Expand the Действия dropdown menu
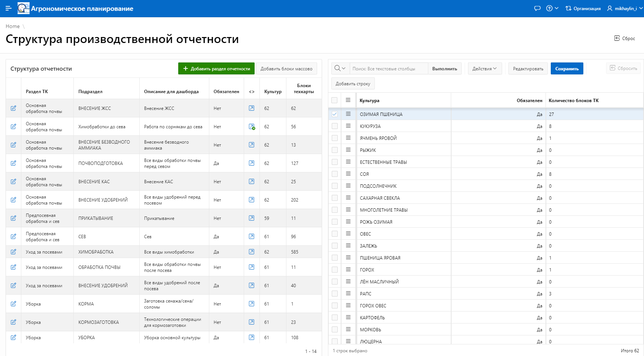The width and height of the screenshot is (644, 356). [484, 68]
